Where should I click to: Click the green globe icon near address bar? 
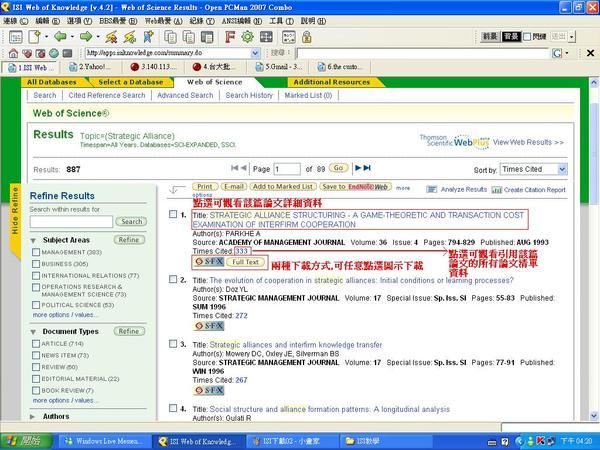pos(54,53)
